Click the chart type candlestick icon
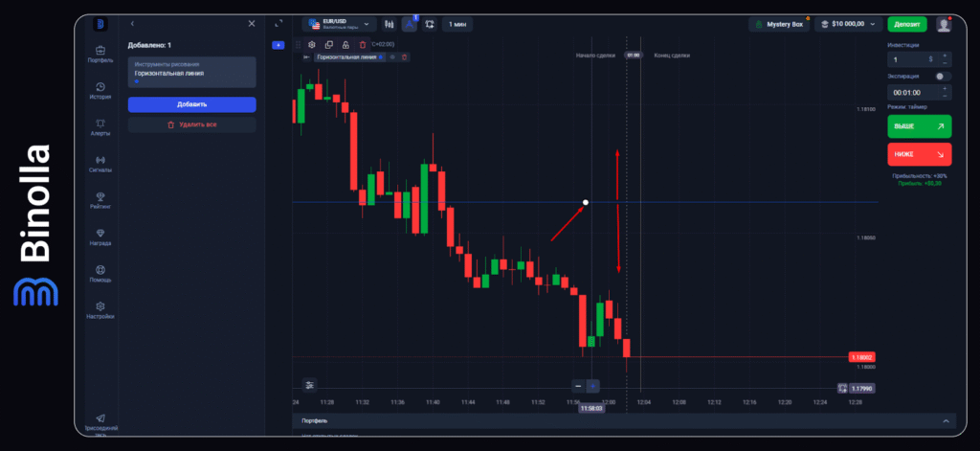Image resolution: width=980 pixels, height=451 pixels. pos(389,24)
